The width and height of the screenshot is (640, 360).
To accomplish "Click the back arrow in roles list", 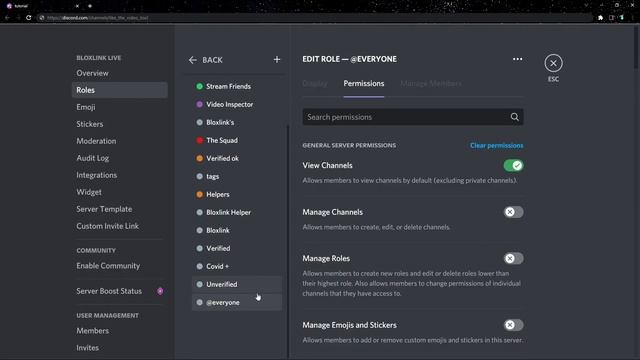I will [193, 60].
